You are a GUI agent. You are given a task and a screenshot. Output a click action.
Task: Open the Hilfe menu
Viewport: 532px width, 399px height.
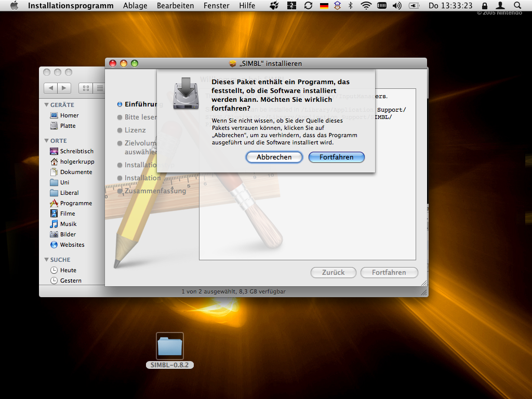tap(247, 6)
